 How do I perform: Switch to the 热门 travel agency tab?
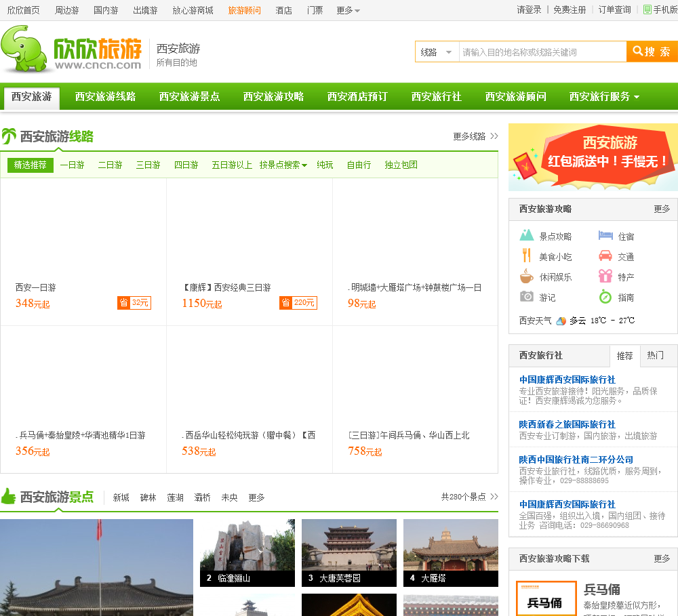click(x=656, y=355)
